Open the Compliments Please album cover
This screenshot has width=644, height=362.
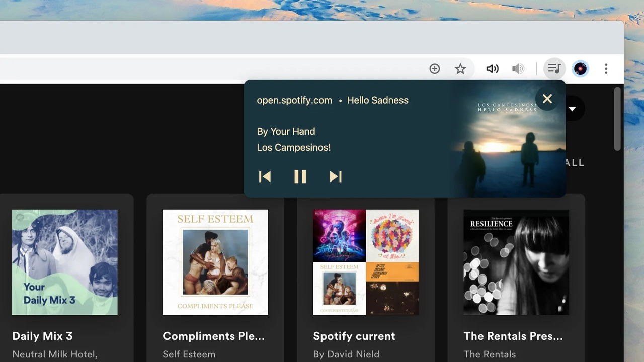click(215, 262)
